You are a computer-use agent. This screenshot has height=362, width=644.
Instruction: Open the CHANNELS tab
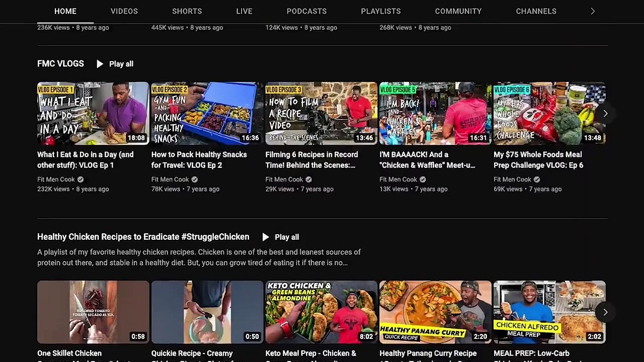(536, 11)
